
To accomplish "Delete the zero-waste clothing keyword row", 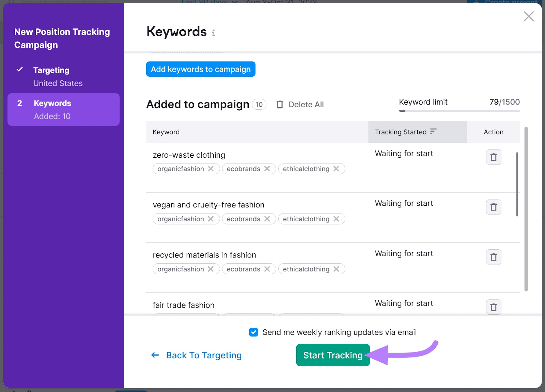I will point(493,157).
